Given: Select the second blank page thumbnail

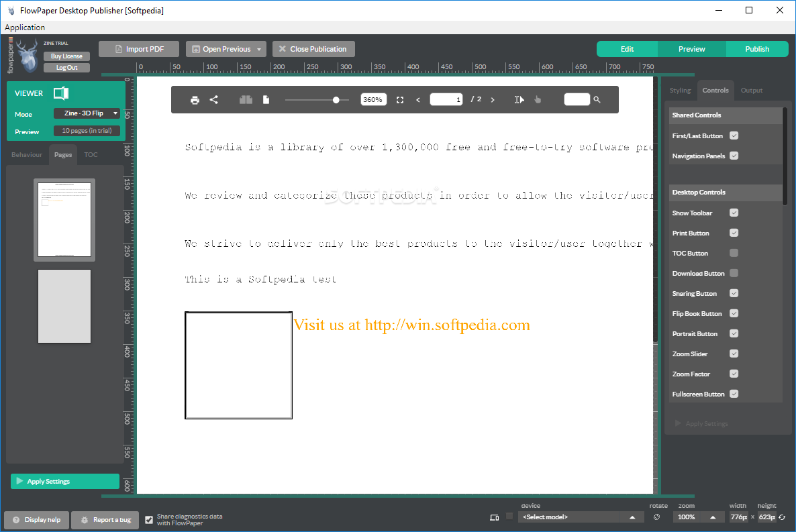Looking at the screenshot, I should (x=64, y=306).
